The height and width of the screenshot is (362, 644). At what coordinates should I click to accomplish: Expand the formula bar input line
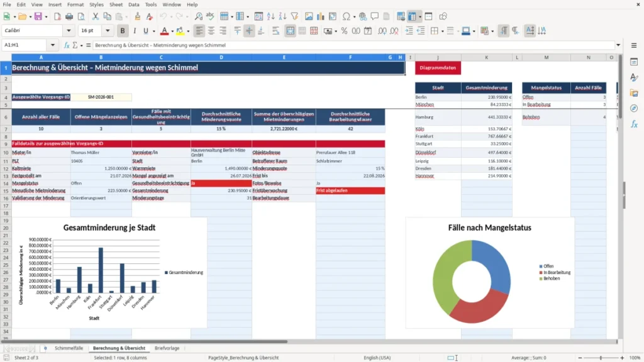click(x=618, y=45)
